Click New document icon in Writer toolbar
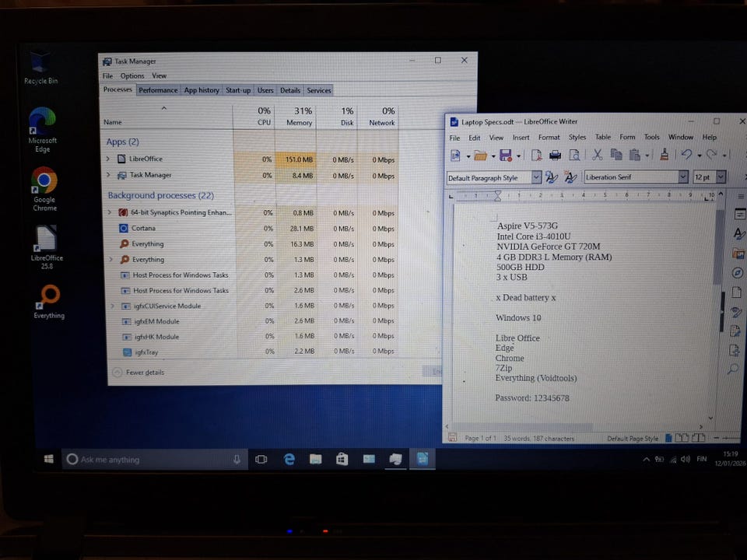747x560 pixels. pos(455,156)
